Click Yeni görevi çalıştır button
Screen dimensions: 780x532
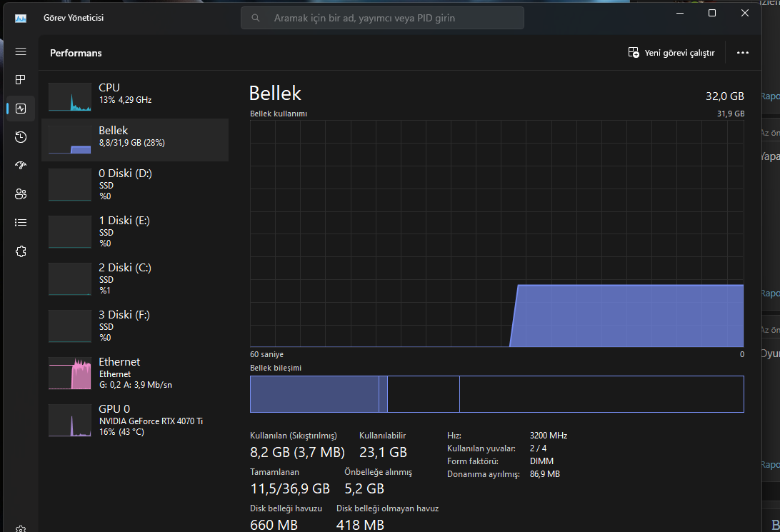tap(671, 53)
